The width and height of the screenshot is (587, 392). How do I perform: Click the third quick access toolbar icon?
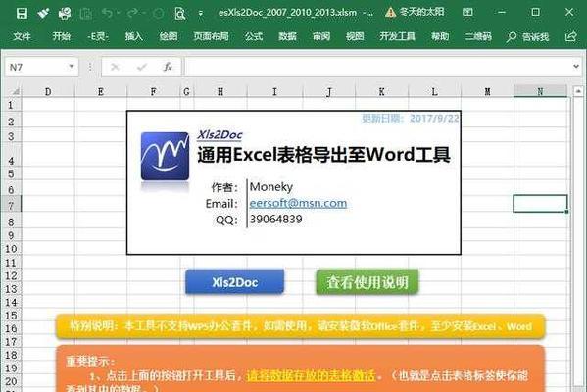pos(65,13)
